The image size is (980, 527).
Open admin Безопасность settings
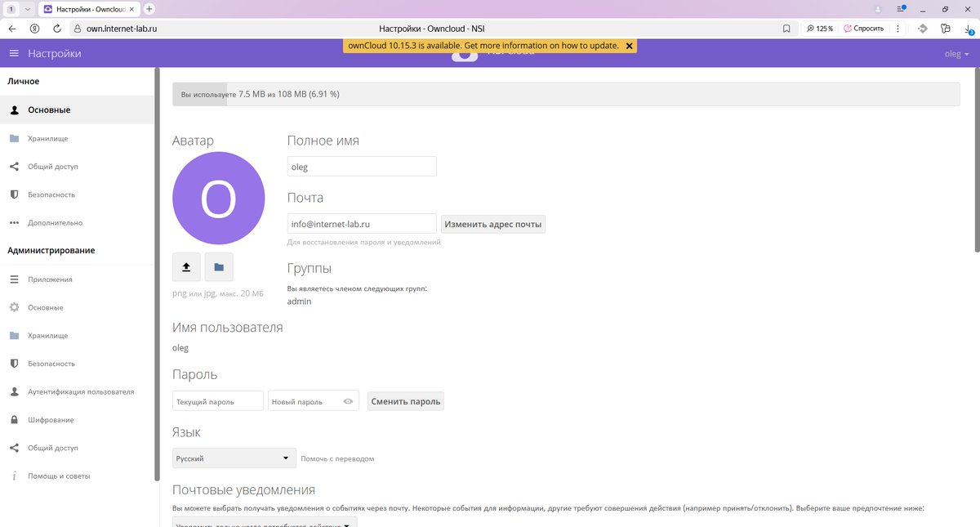[77, 363]
